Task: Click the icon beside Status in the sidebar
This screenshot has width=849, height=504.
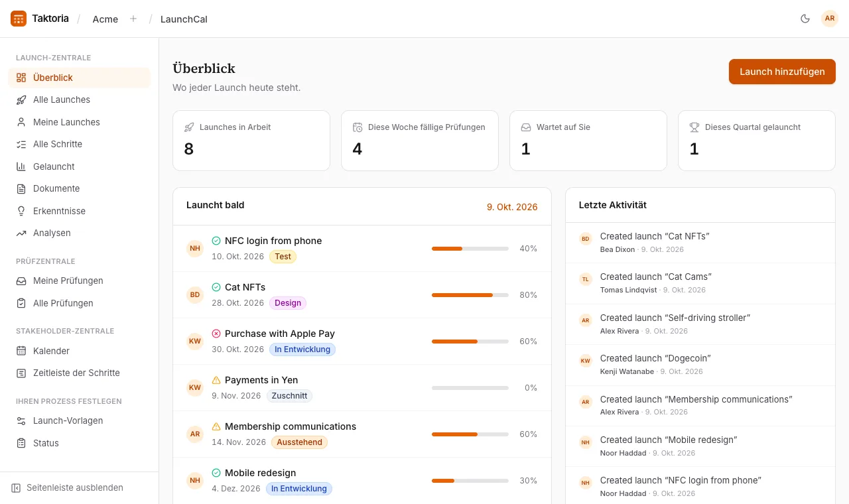Action: 21,443
